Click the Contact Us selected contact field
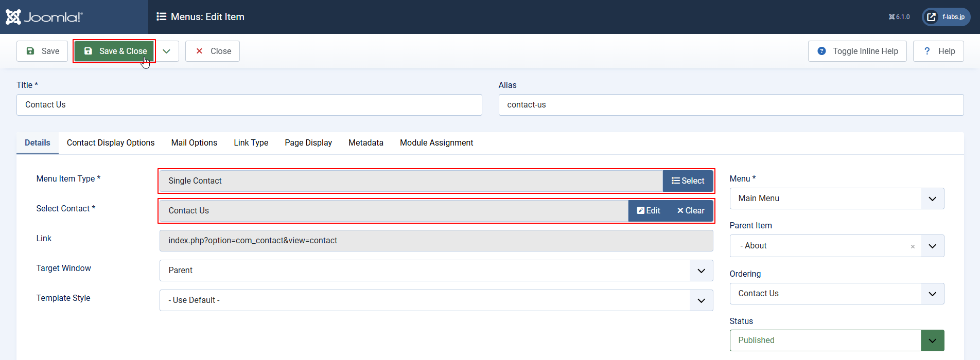 point(394,211)
